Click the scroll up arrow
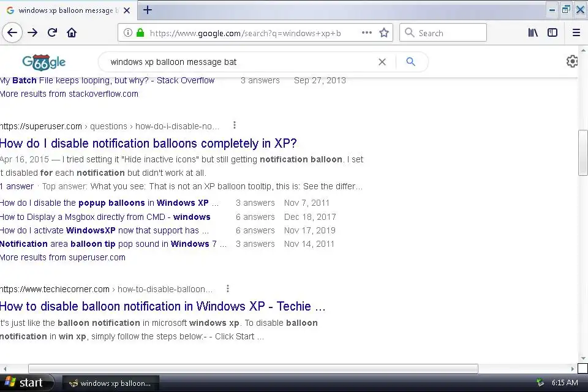This screenshot has height=392, width=588. click(x=583, y=50)
